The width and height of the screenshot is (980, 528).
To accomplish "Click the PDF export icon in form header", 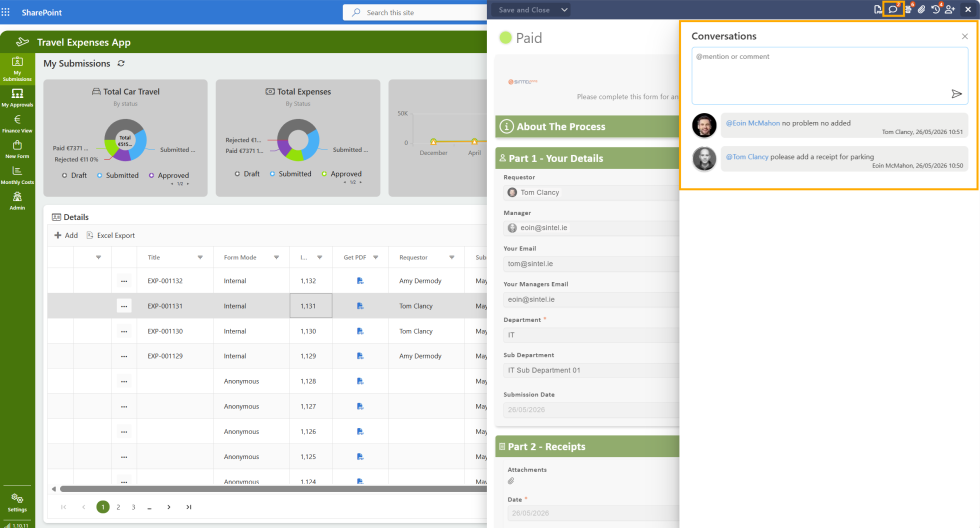I will [878, 9].
